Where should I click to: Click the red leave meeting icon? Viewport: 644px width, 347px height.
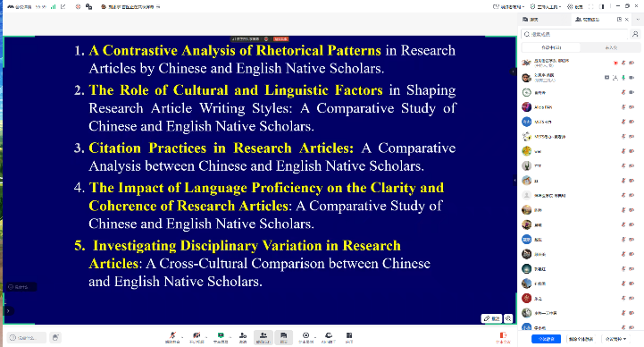[503, 337]
